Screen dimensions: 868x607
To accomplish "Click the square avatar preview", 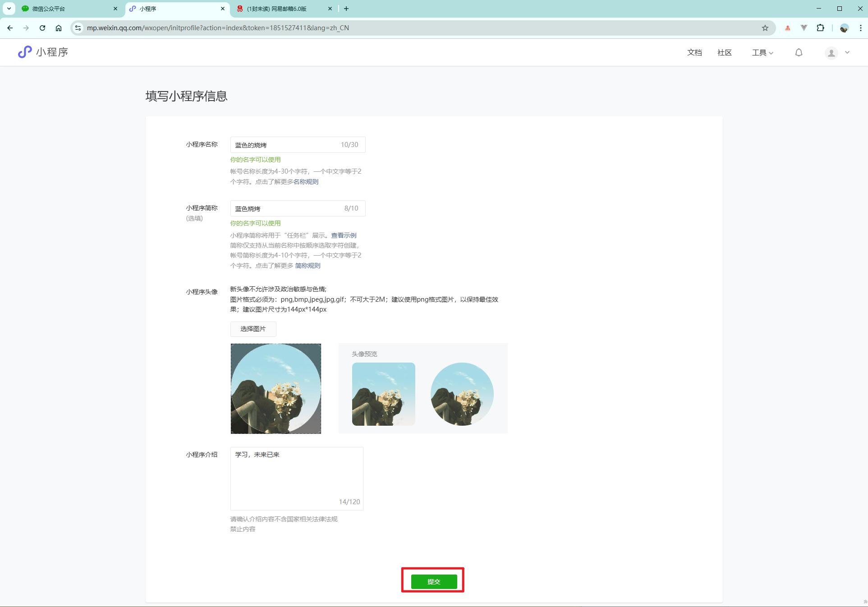I will 384,394.
